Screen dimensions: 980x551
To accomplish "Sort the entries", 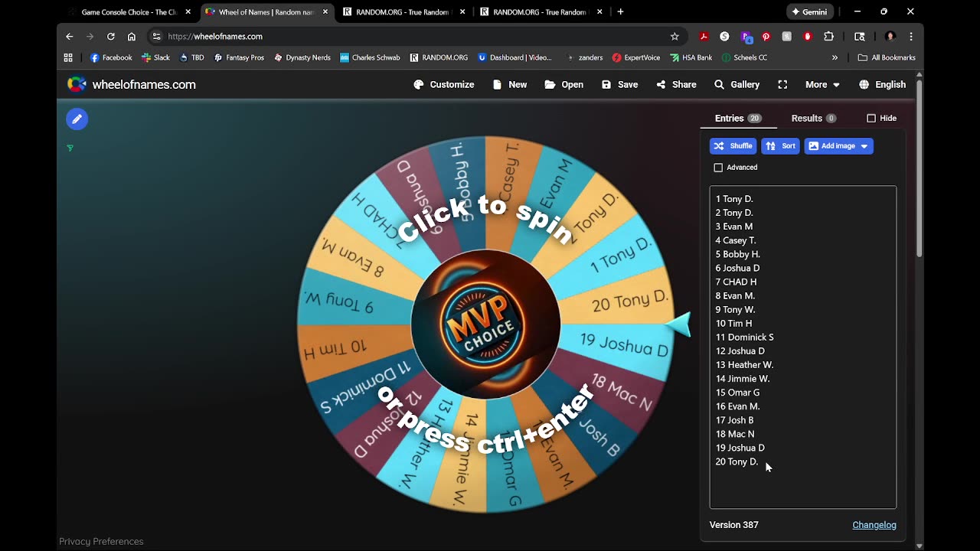I will (x=780, y=145).
